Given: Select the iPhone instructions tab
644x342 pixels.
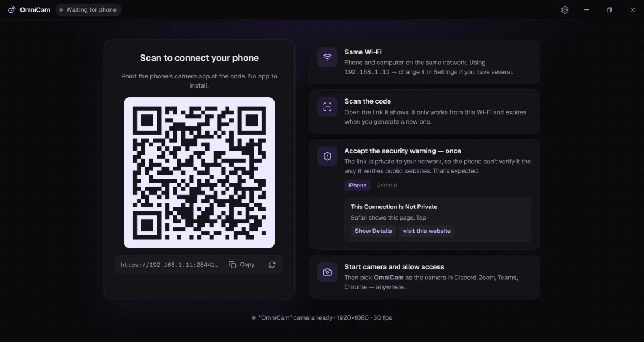Looking at the screenshot, I should (x=357, y=186).
